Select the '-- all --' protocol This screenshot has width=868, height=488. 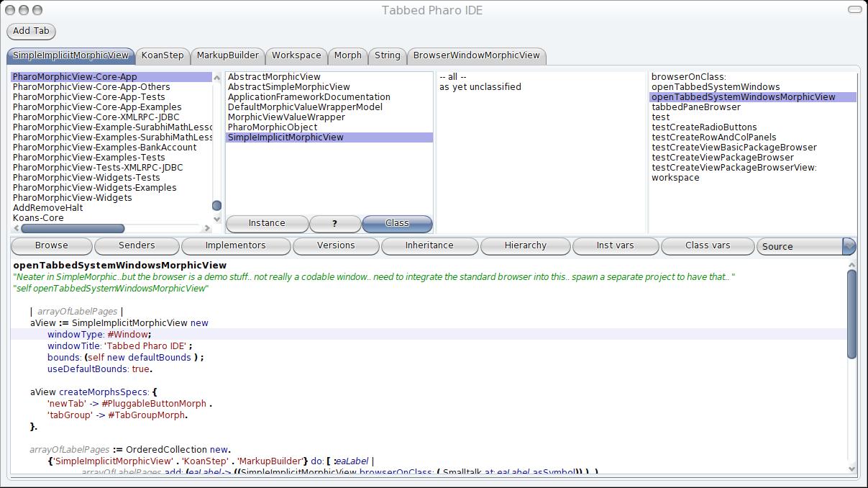click(542, 77)
